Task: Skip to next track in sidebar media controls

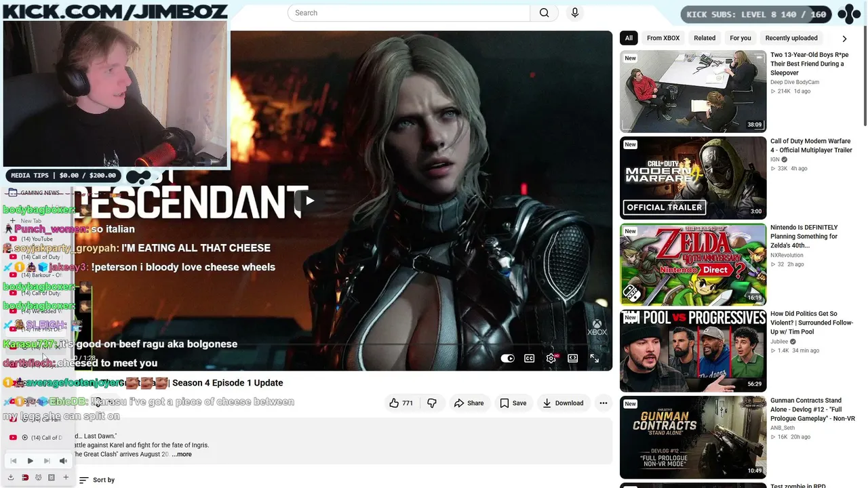Action: pyautogui.click(x=47, y=461)
